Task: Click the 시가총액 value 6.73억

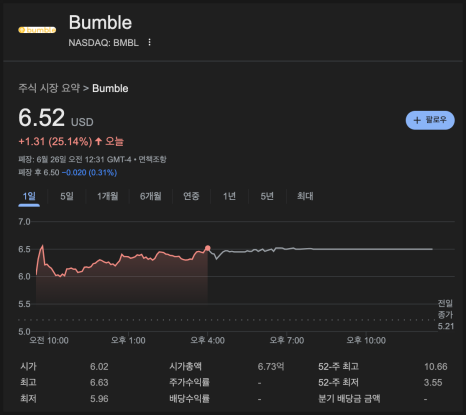Action: point(271,367)
